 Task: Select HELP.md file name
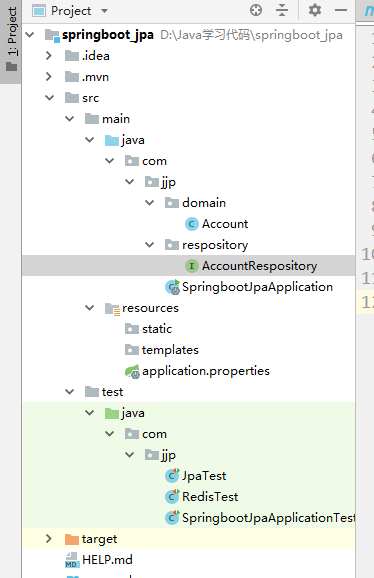click(107, 560)
